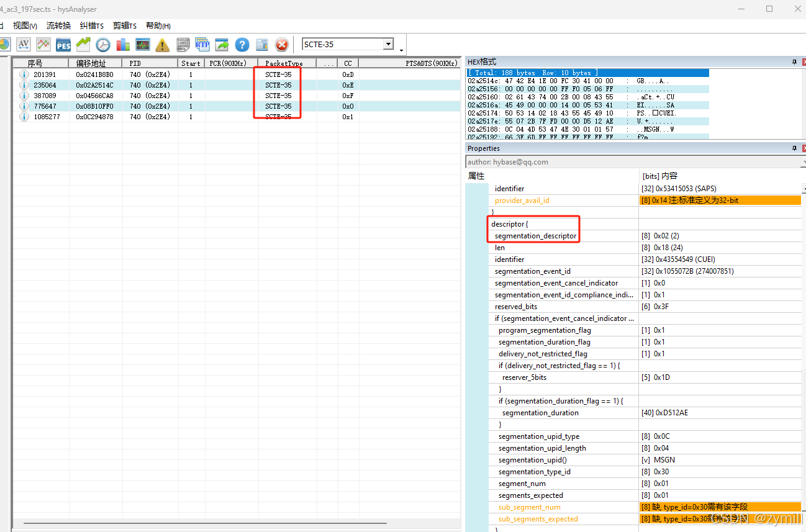806x532 pixels.
Task: Select the segmentation_event_id property row
Action: click(x=645, y=271)
